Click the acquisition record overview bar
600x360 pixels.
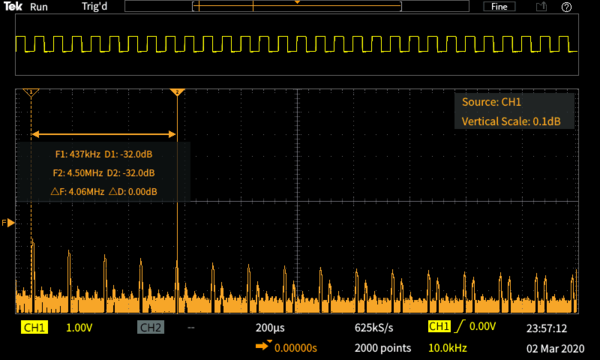[x=297, y=6]
